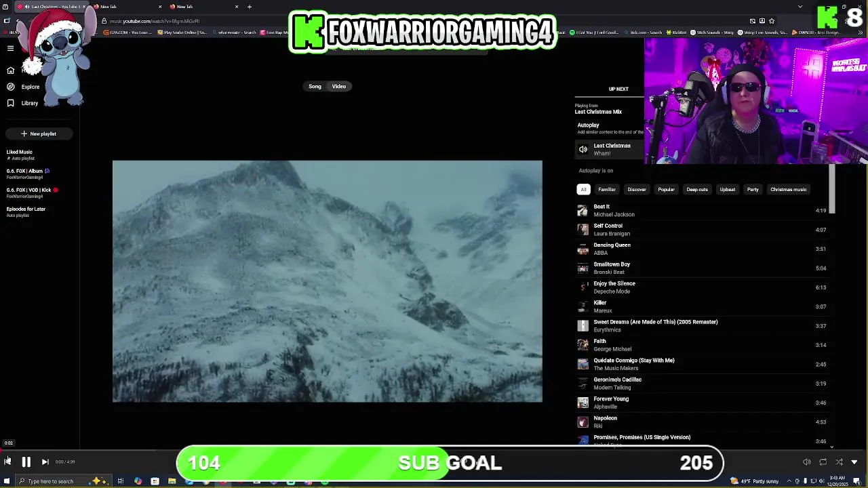The height and width of the screenshot is (488, 868).
Task: Skip to the next track
Action: 45,462
